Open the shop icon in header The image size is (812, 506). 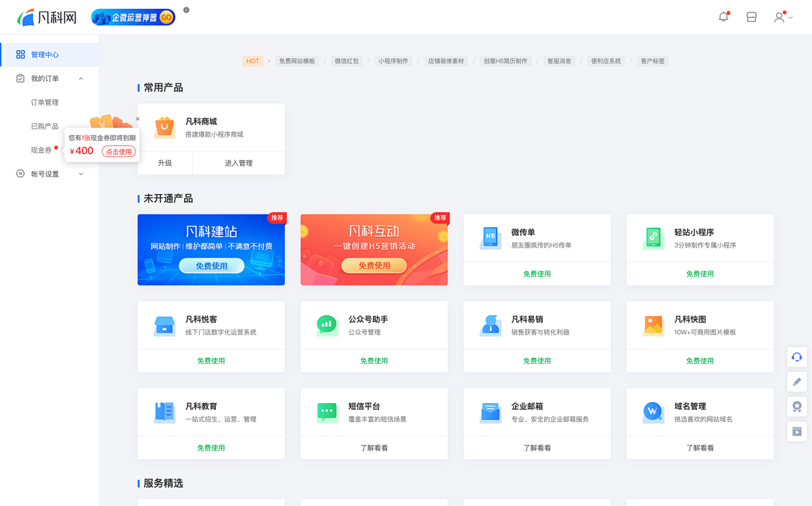click(751, 17)
